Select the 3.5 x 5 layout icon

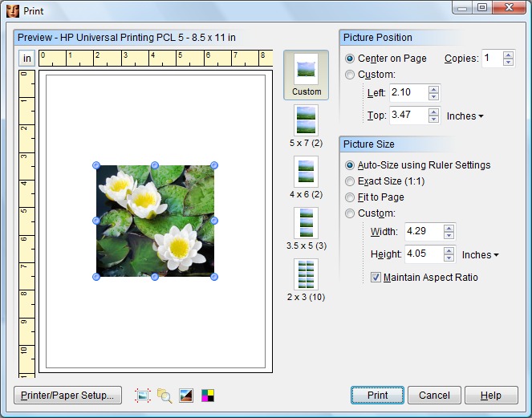click(x=306, y=223)
